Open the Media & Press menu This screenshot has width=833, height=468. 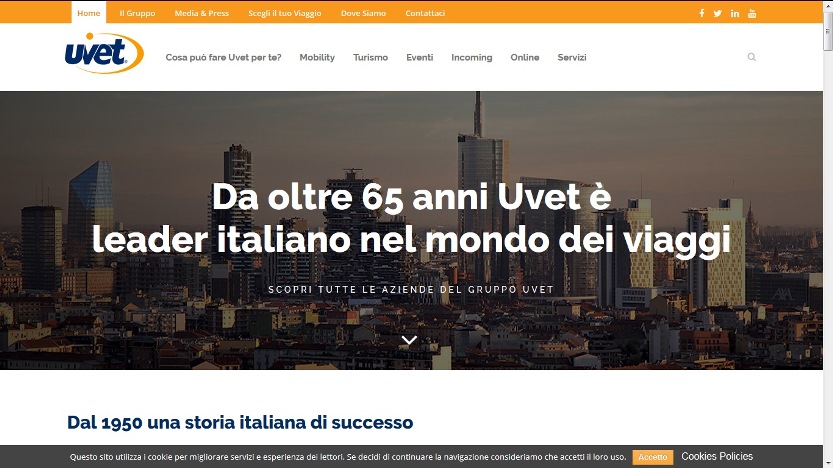(202, 13)
